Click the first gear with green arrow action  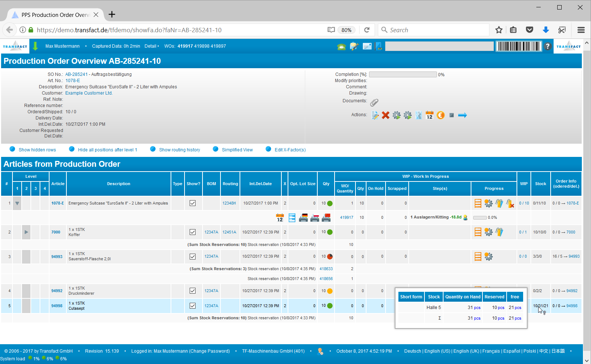click(397, 115)
